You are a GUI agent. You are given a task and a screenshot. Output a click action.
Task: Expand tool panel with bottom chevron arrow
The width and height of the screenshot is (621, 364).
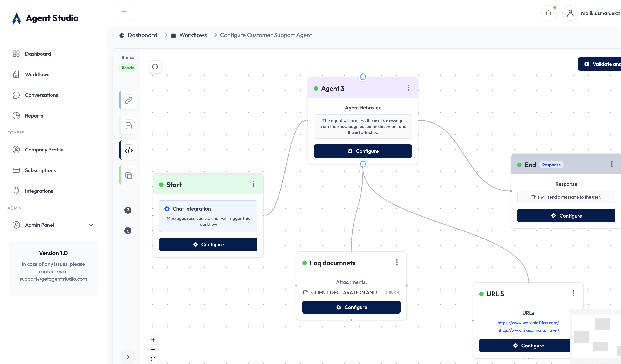(128, 357)
